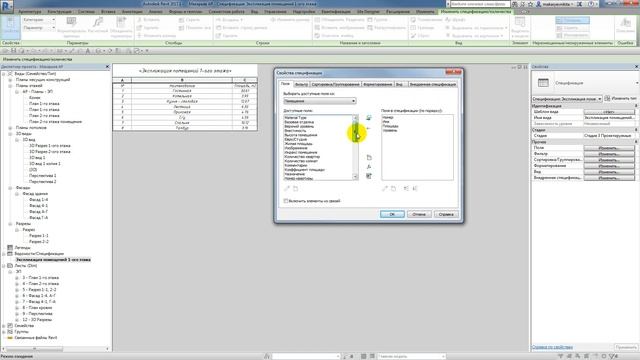Switch to Вид tab in dialog
640x360 pixels.
tap(400, 84)
